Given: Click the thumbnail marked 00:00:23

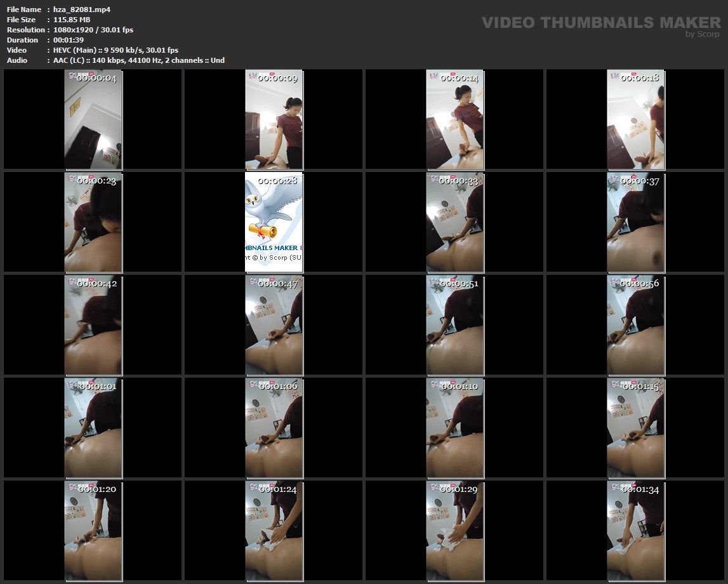Looking at the screenshot, I should click(93, 222).
